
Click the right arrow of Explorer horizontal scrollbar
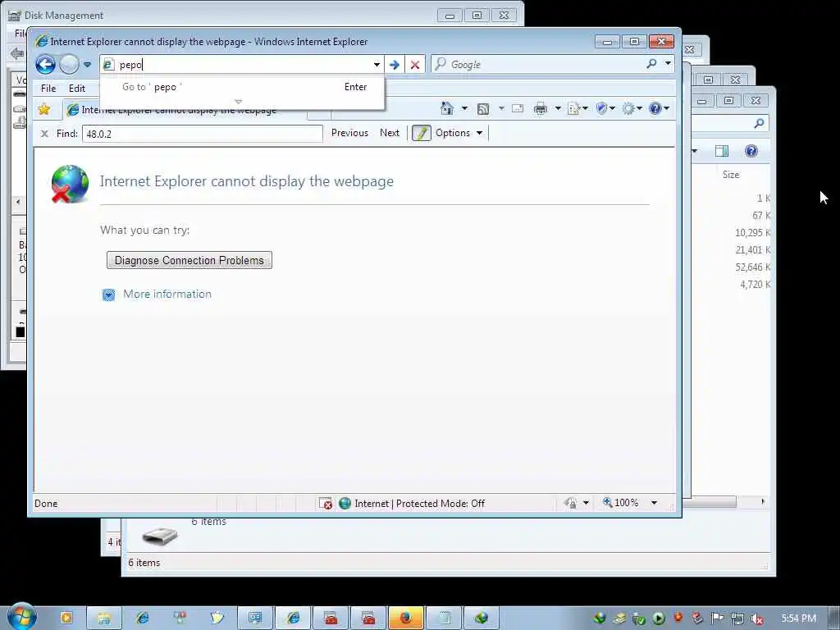[763, 502]
